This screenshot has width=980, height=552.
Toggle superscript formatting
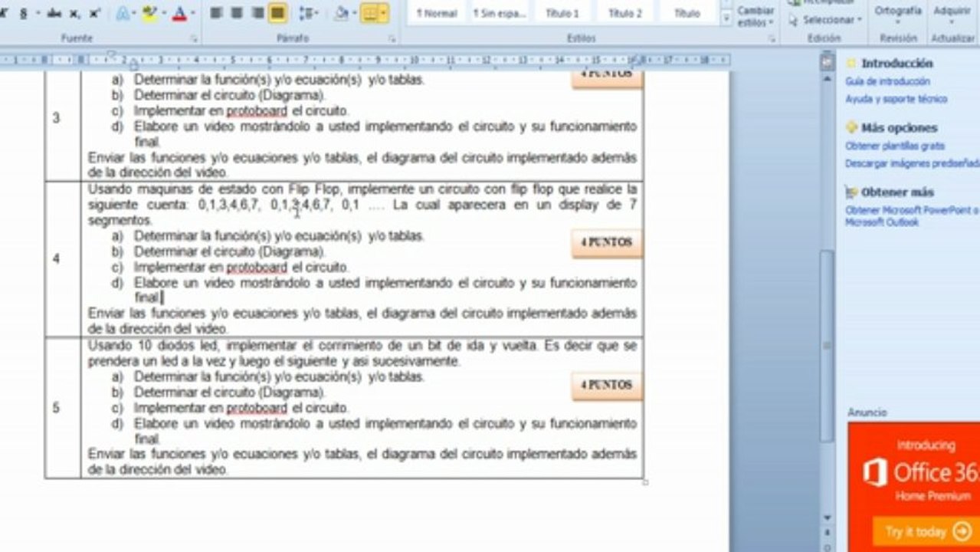point(94,14)
